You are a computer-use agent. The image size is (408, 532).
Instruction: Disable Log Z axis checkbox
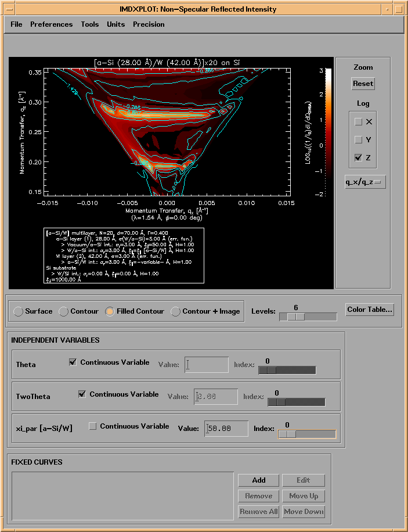coord(358,158)
